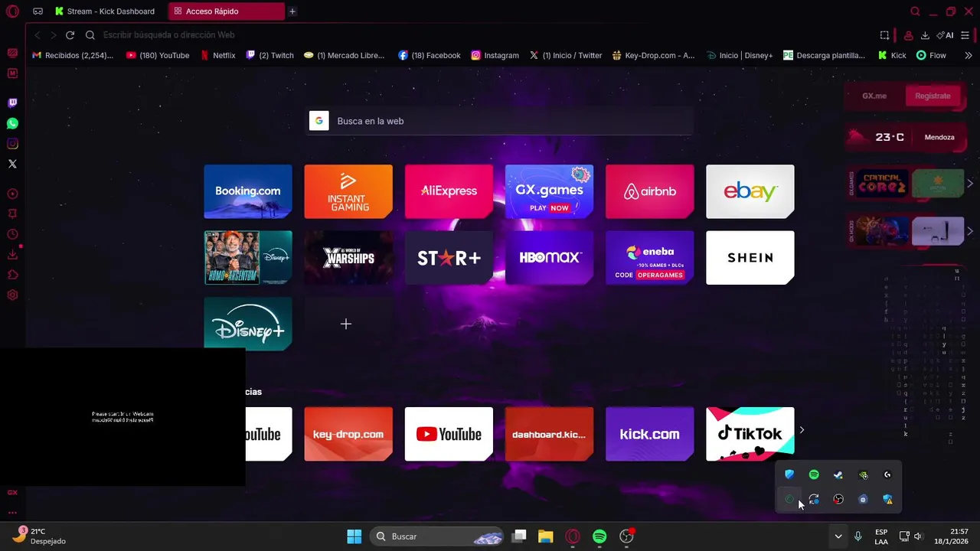Open the Mercado Libre bookmark

(344, 55)
